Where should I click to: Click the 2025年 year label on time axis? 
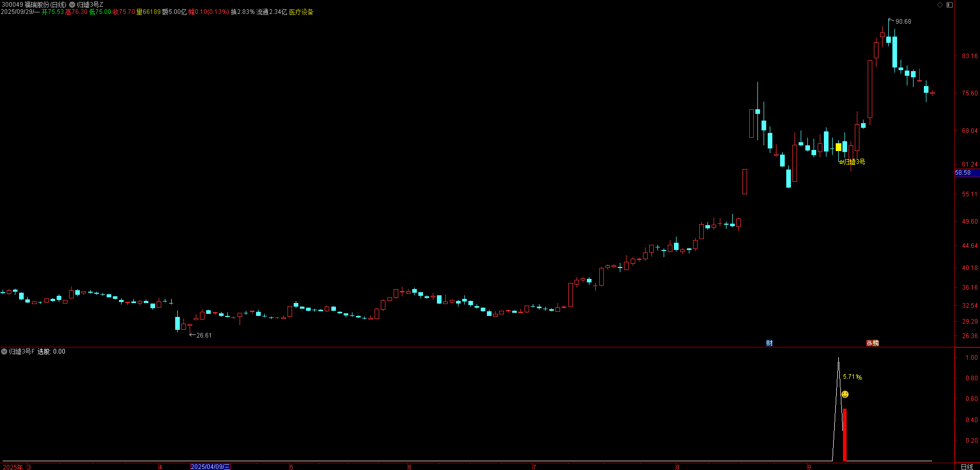pyautogui.click(x=13, y=467)
